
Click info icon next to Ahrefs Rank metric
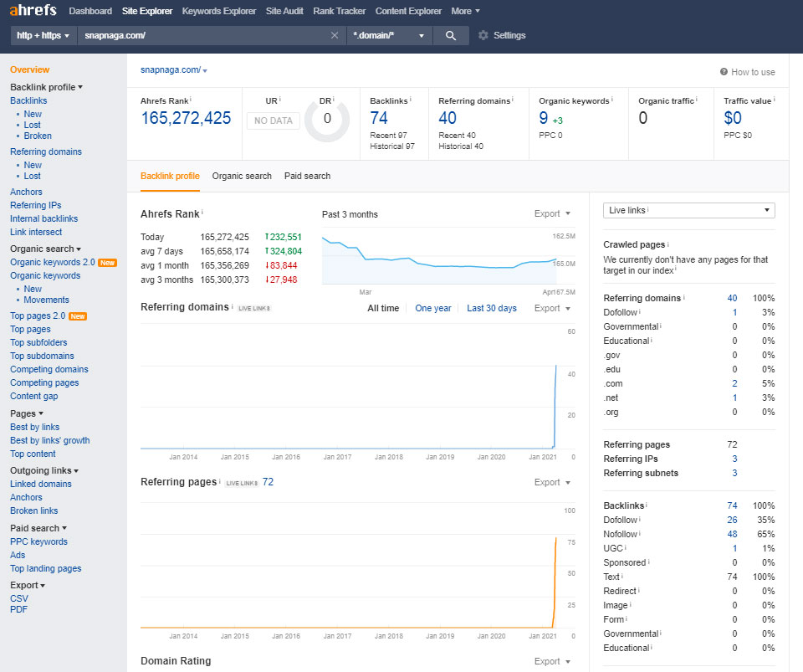coord(191,100)
